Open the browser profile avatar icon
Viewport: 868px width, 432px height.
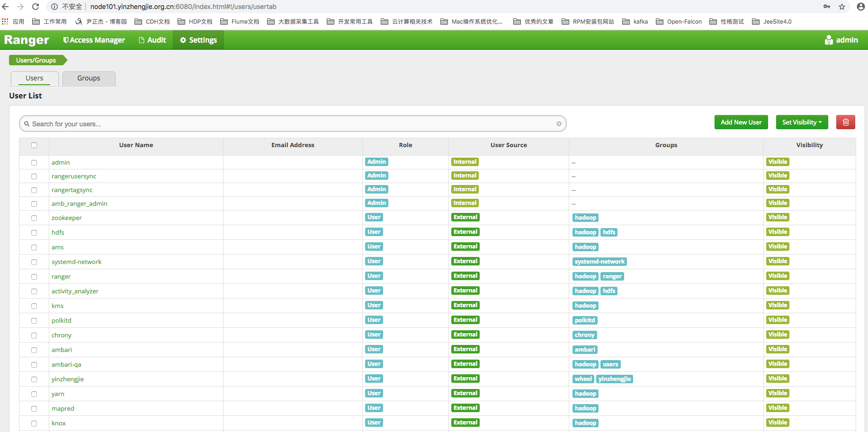[x=861, y=7]
